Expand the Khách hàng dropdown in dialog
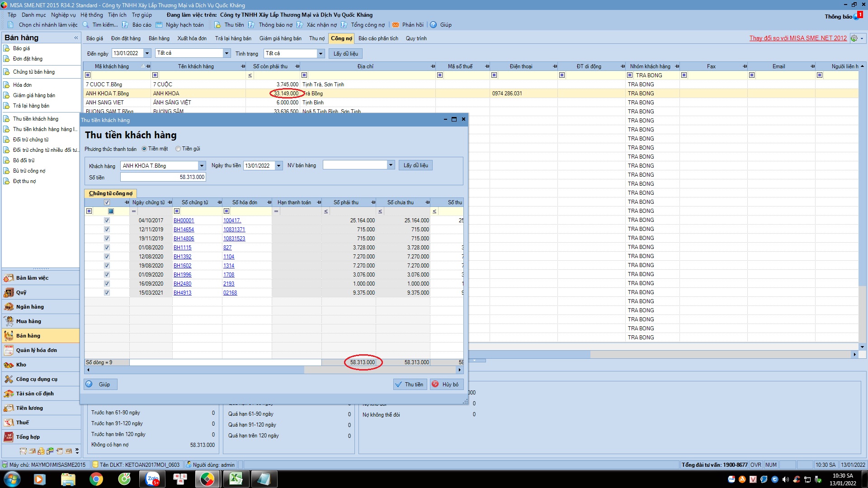The image size is (868, 488). pyautogui.click(x=202, y=166)
